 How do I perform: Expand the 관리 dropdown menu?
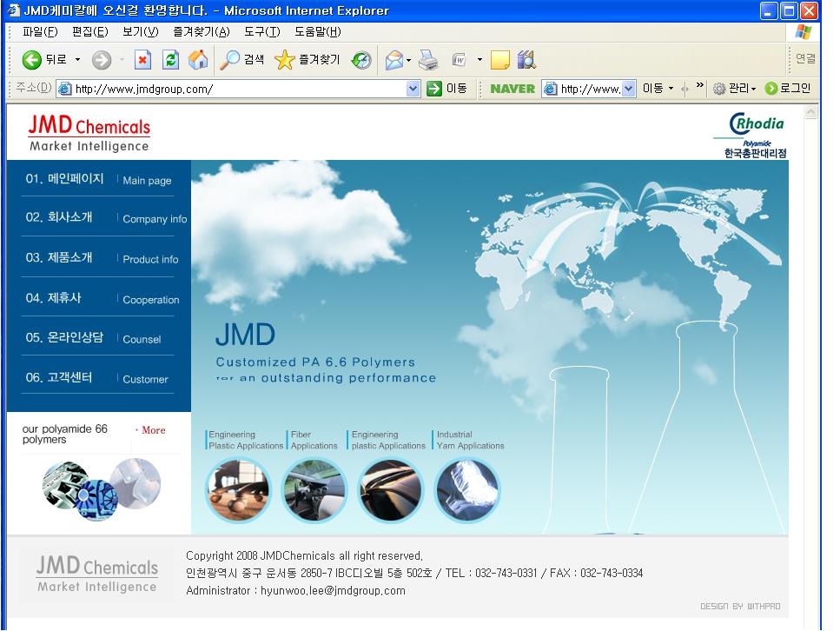[753, 89]
